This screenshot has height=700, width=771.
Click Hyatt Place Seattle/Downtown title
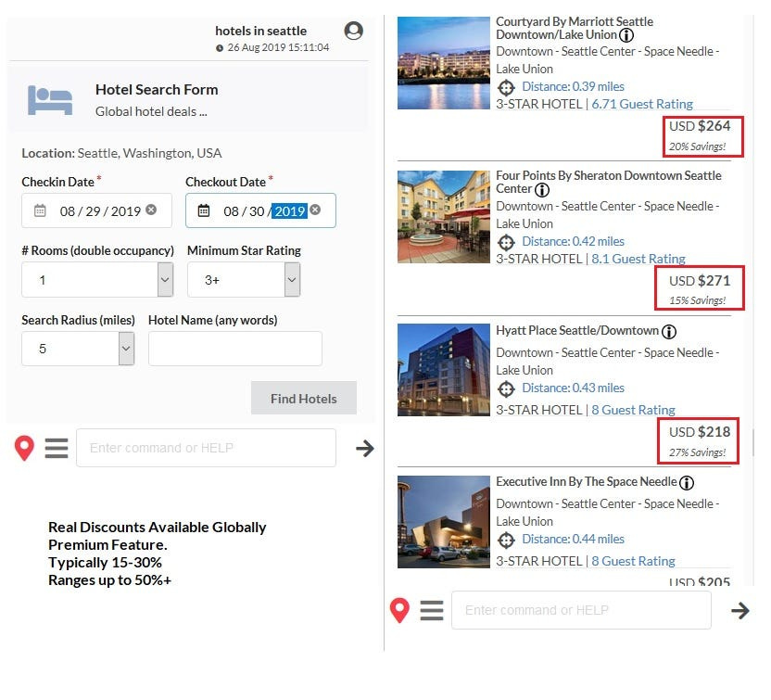(x=576, y=331)
